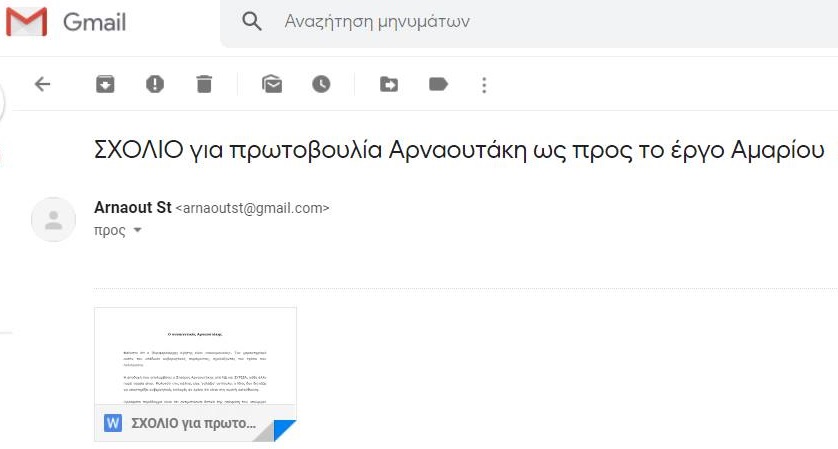The image size is (838, 449).
Task: Open the Labels menu
Action: 438,85
